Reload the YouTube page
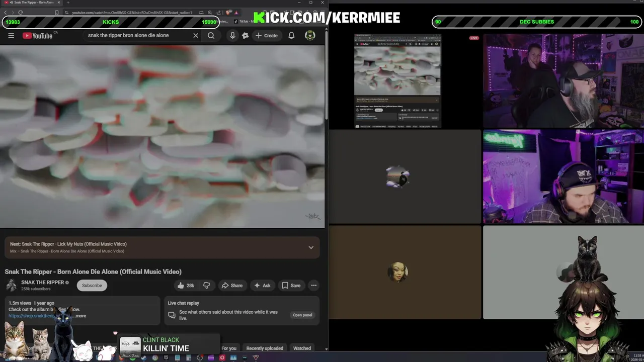The height and width of the screenshot is (362, 644). [x=21, y=13]
